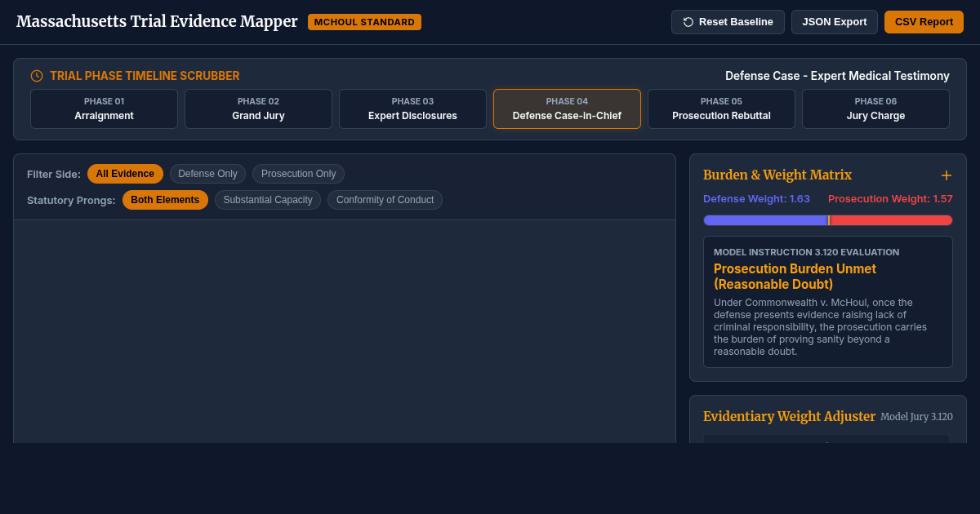Image resolution: width=980 pixels, height=514 pixels.
Task: Click the Burden & Weight Matrix title
Action: tap(777, 175)
